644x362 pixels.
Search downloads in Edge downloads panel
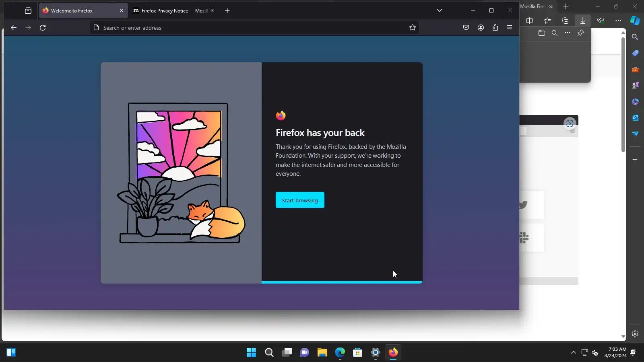pos(555,33)
